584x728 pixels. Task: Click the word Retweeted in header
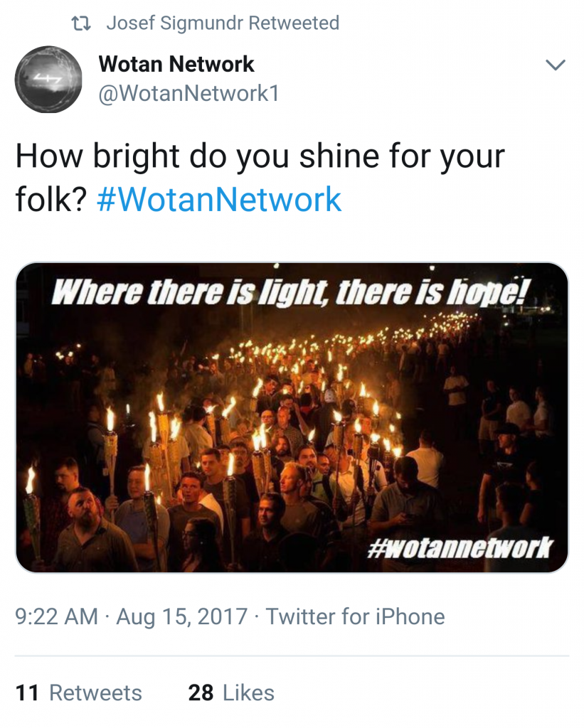pos(294,23)
